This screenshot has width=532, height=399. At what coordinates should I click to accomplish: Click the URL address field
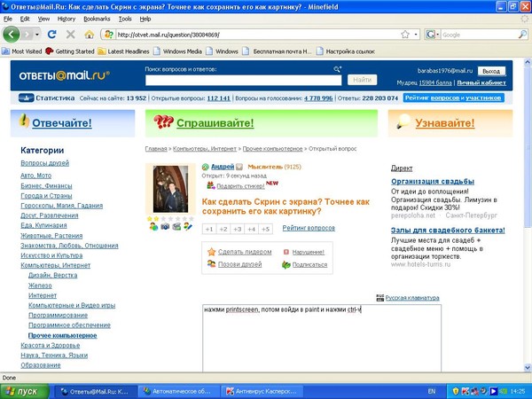pos(258,35)
